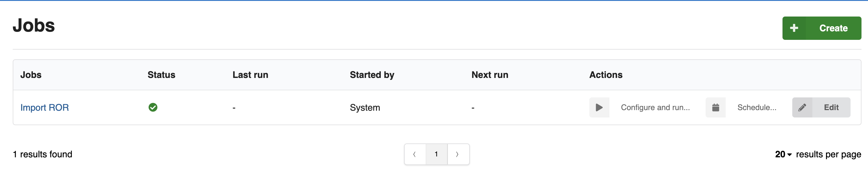Click the Status column header
This screenshot has height=183, width=868.
coord(161,75)
